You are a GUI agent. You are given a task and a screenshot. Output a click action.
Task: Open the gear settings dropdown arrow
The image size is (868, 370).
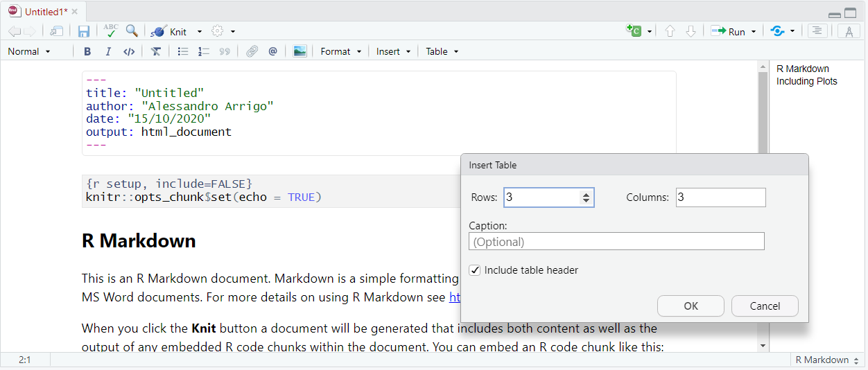[233, 32]
